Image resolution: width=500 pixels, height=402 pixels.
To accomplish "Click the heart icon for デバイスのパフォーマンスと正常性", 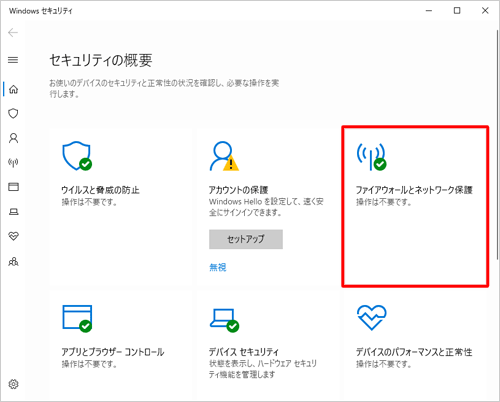I will click(371, 318).
